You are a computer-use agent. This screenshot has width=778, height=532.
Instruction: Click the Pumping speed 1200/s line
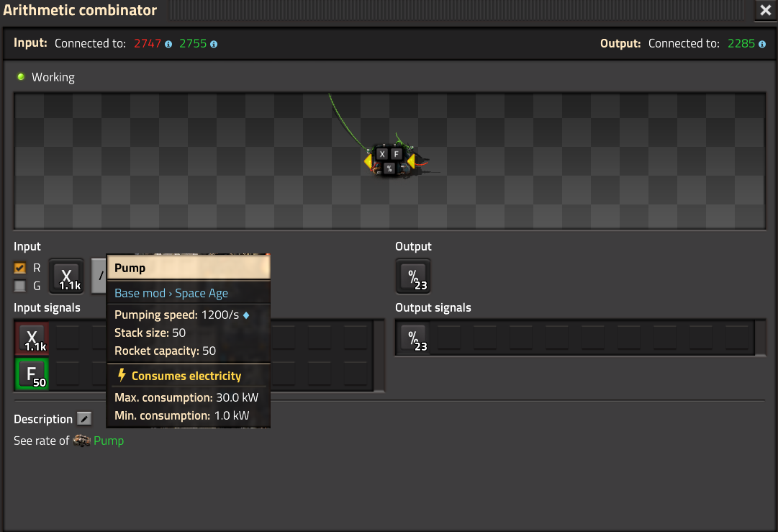pos(181,315)
